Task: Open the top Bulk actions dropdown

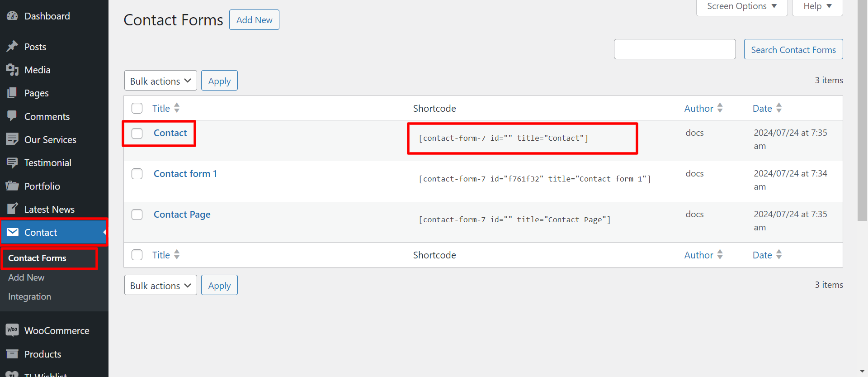Action: pyautogui.click(x=160, y=81)
